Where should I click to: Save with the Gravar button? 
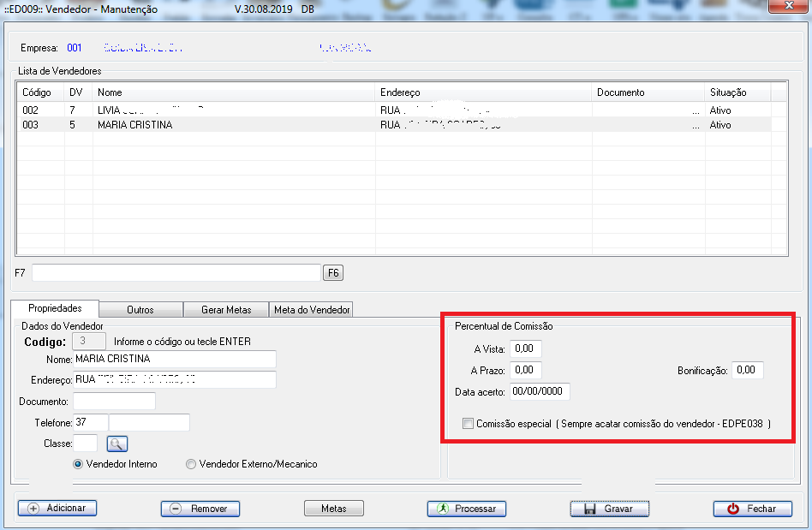[x=609, y=509]
